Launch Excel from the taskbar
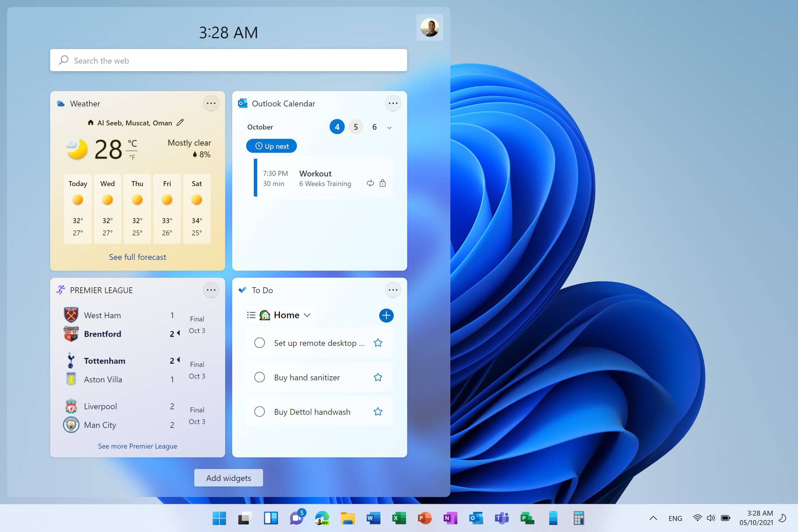Viewport: 798px width, 532px height. [x=399, y=518]
